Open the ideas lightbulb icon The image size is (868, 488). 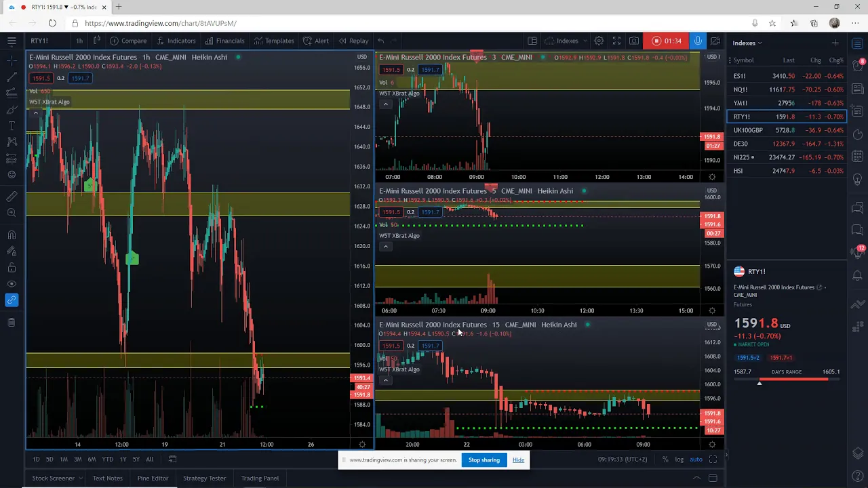[x=859, y=178]
